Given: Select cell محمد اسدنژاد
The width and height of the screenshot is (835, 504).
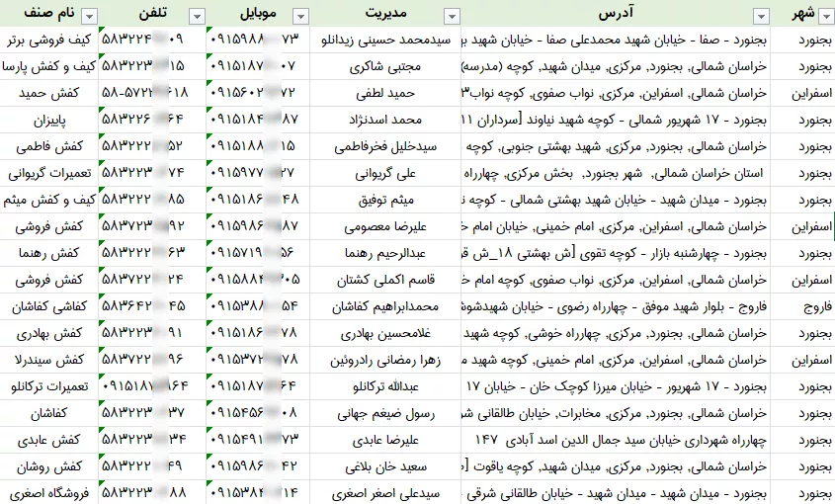Looking at the screenshot, I should [385, 120].
